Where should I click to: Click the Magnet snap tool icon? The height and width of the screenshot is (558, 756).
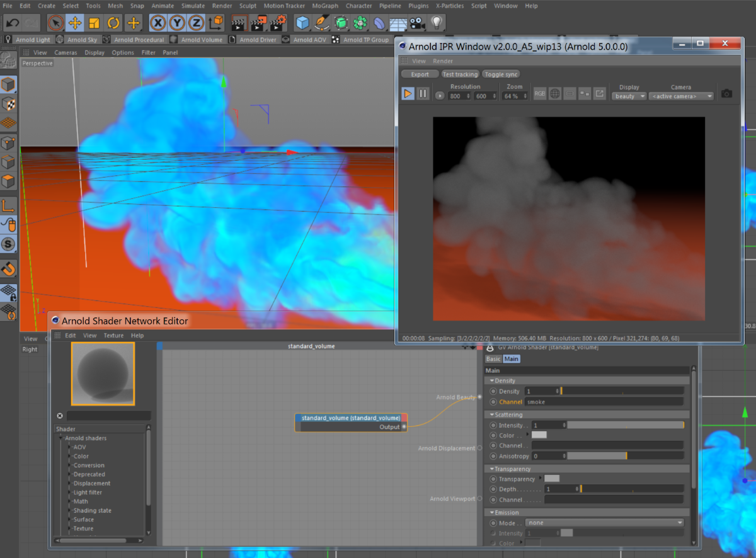pos(8,269)
